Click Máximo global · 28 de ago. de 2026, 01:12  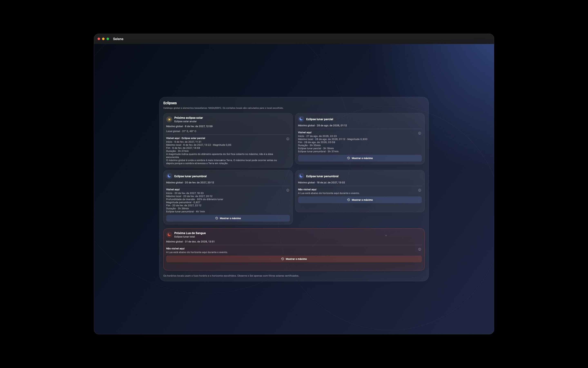pyautogui.click(x=322, y=126)
